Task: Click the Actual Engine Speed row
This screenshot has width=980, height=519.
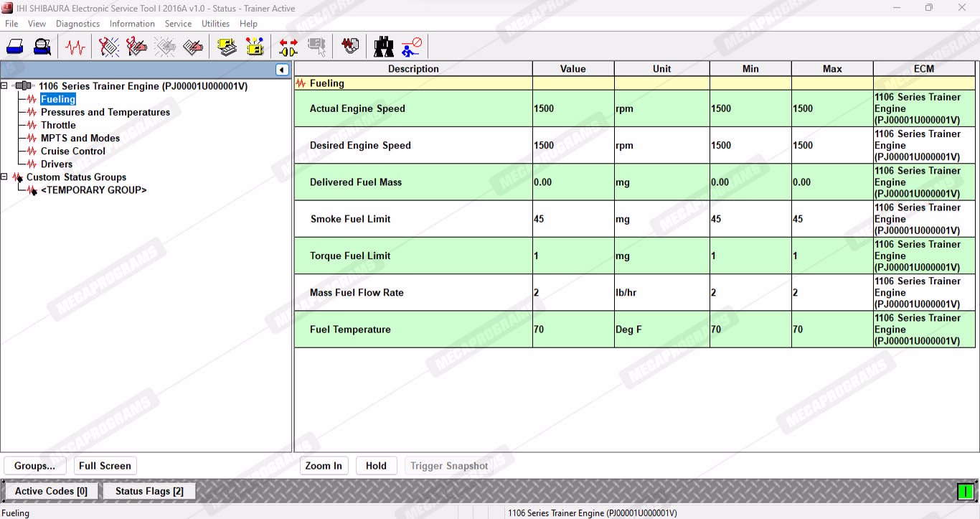Action: 413,109
